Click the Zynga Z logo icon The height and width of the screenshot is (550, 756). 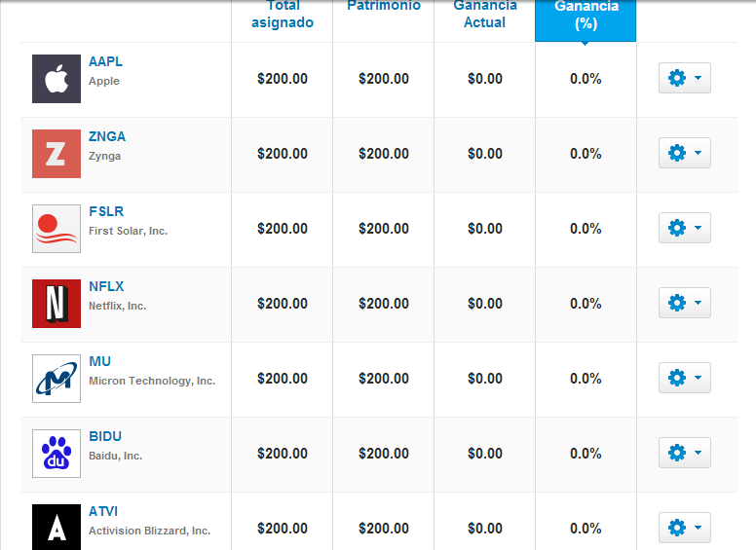coord(57,154)
